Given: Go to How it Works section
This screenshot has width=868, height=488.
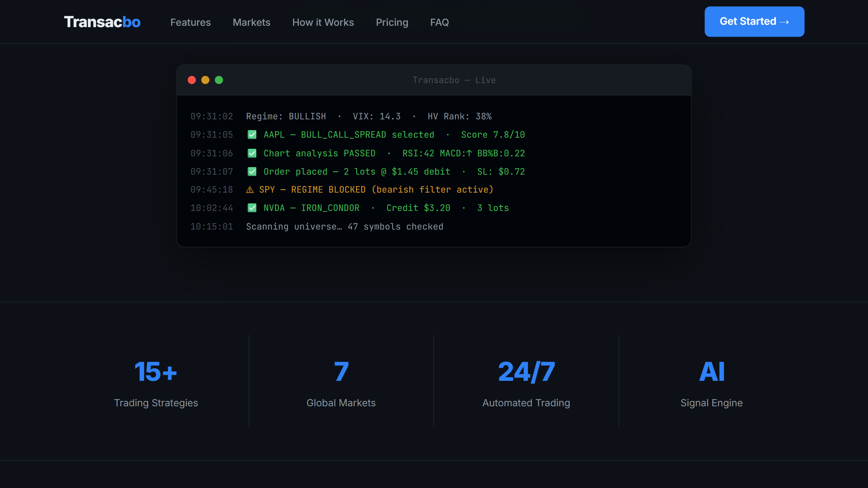Looking at the screenshot, I should 323,22.
